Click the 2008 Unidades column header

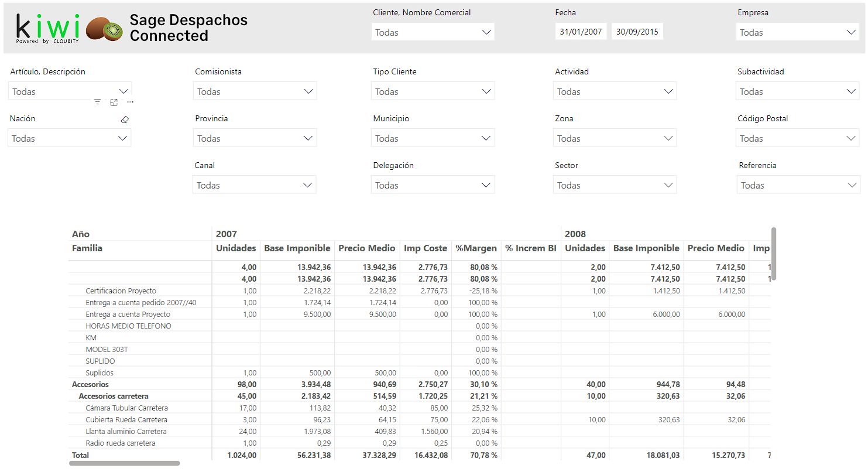click(585, 248)
